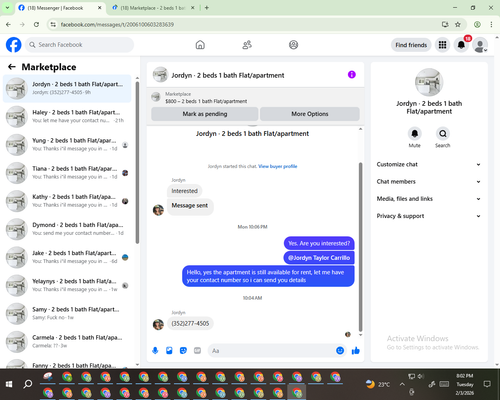
Task: Open the Home icon in top navigation
Action: (x=200, y=45)
